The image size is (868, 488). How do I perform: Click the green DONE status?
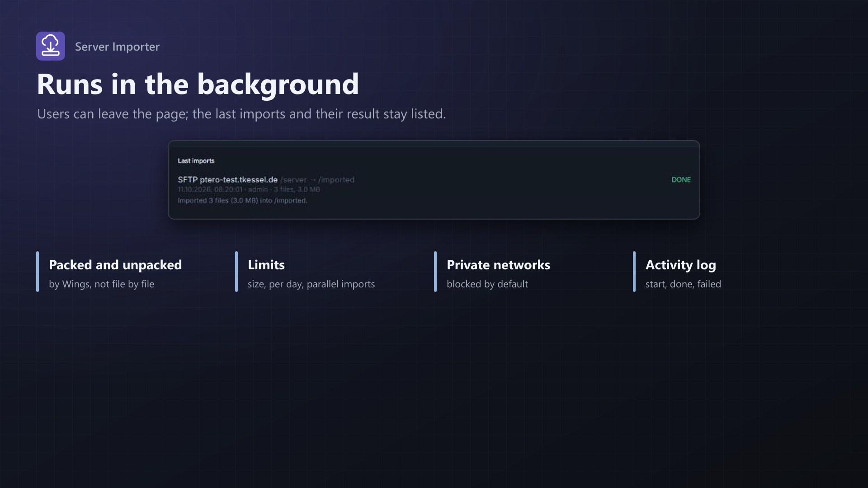click(x=681, y=180)
